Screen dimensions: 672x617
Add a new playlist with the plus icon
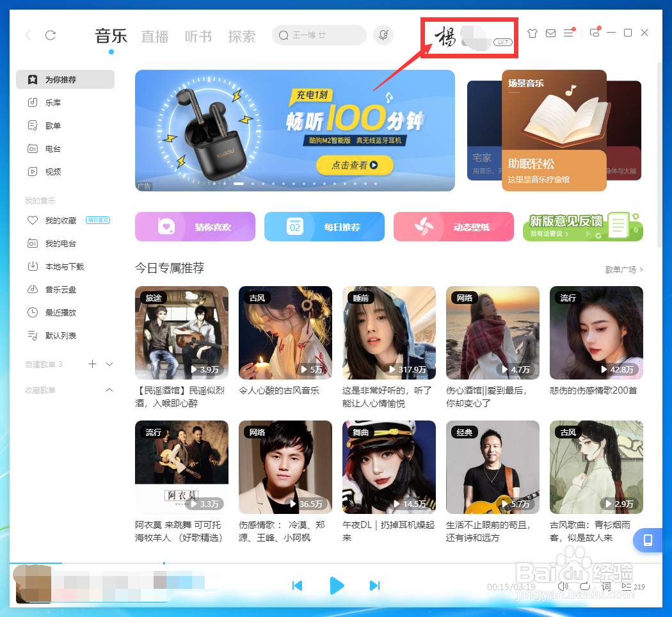click(x=92, y=364)
